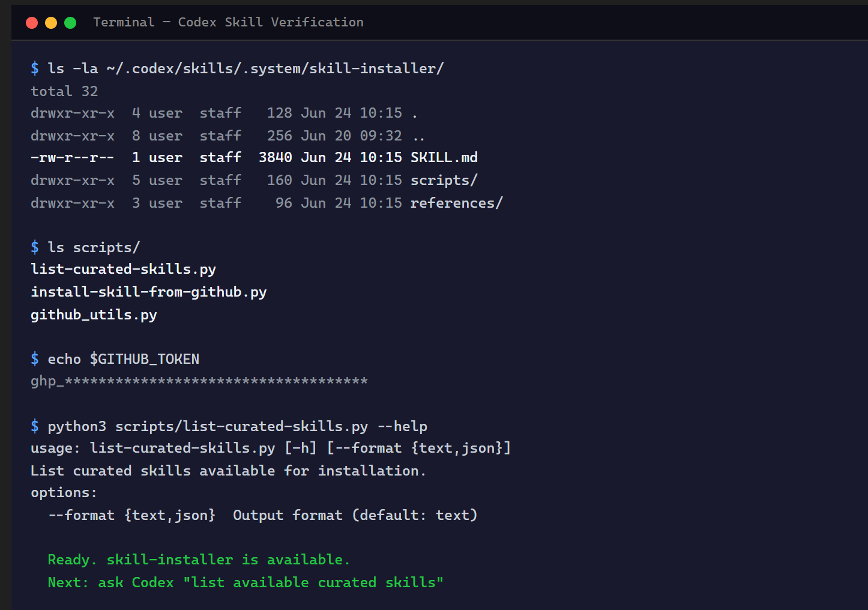Click the 'ls scripts/' command line
868x610 pixels.
[94, 247]
